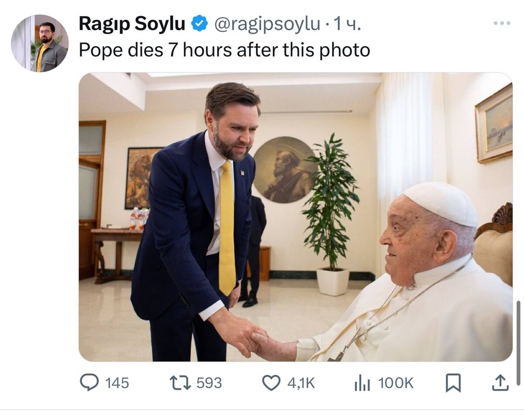Click the tweet text about the Pope
Image resolution: width=524 pixels, height=420 pixels.
click(x=224, y=50)
